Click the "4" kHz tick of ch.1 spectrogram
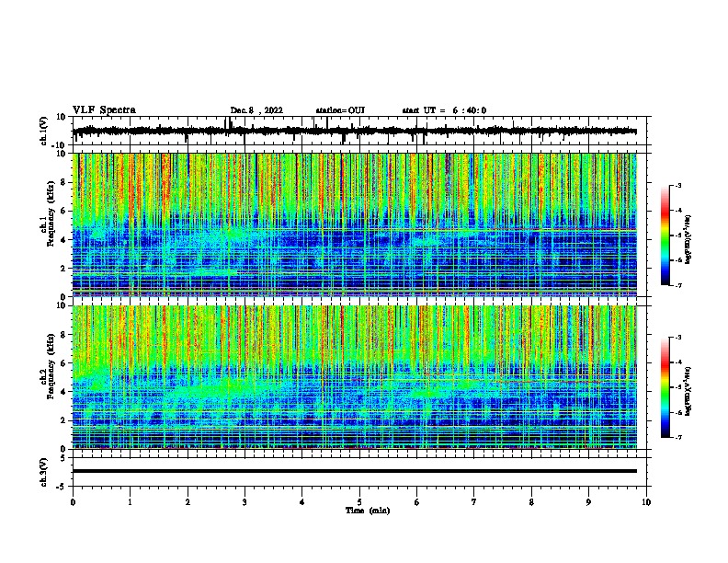Image resolution: width=728 pixels, height=563 pixels. pos(64,240)
